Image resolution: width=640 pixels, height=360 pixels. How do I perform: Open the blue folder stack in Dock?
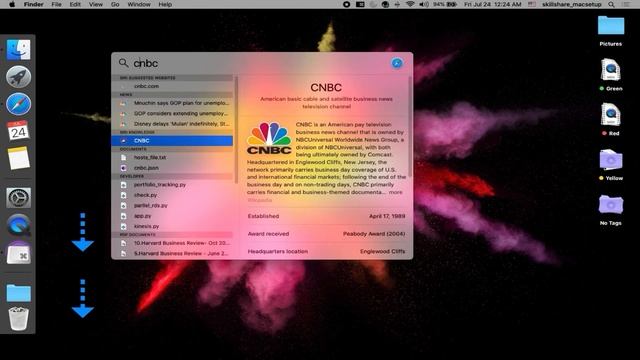[x=18, y=293]
